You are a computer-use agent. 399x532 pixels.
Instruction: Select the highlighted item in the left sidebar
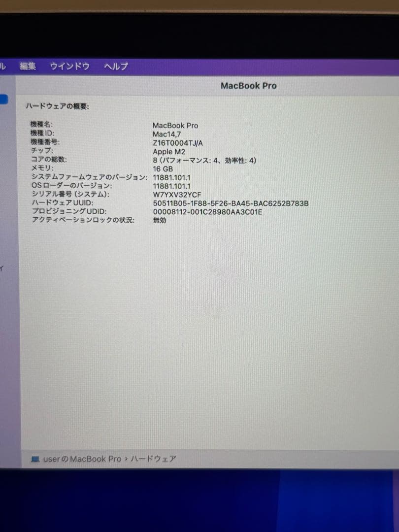pyautogui.click(x=4, y=99)
